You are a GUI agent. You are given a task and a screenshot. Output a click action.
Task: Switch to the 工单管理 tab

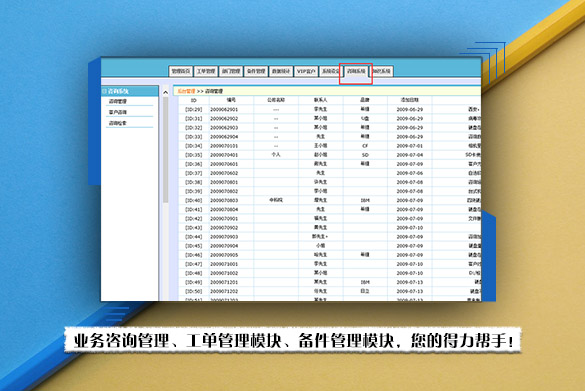[206, 71]
